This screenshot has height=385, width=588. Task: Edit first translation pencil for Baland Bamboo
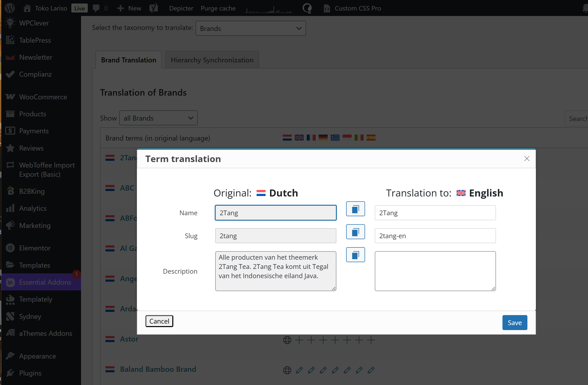[x=299, y=370]
